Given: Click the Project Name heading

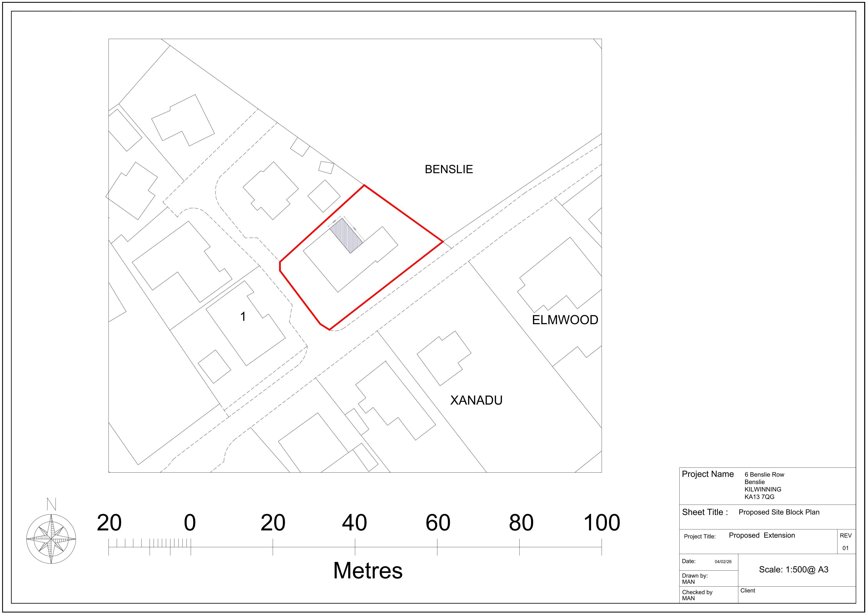Looking at the screenshot, I should [708, 474].
